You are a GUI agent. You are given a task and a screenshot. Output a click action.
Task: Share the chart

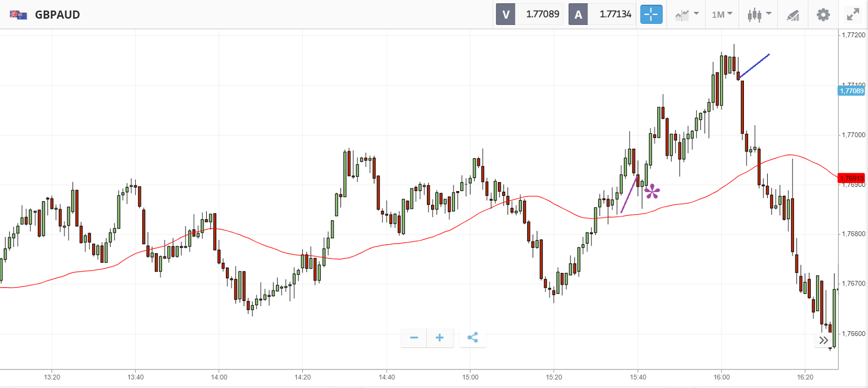coord(472,338)
